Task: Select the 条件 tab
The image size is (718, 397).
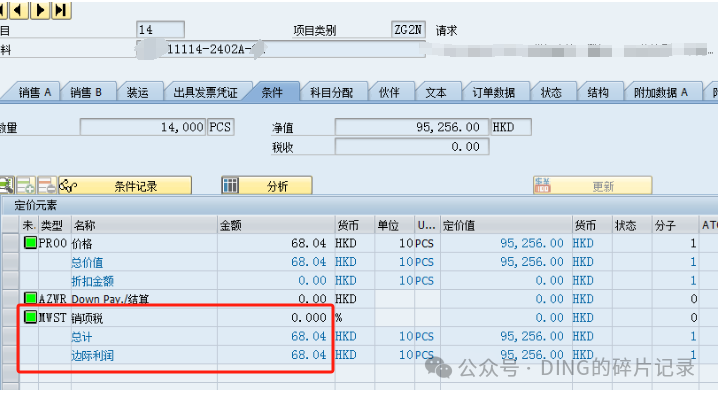Action: 272,92
